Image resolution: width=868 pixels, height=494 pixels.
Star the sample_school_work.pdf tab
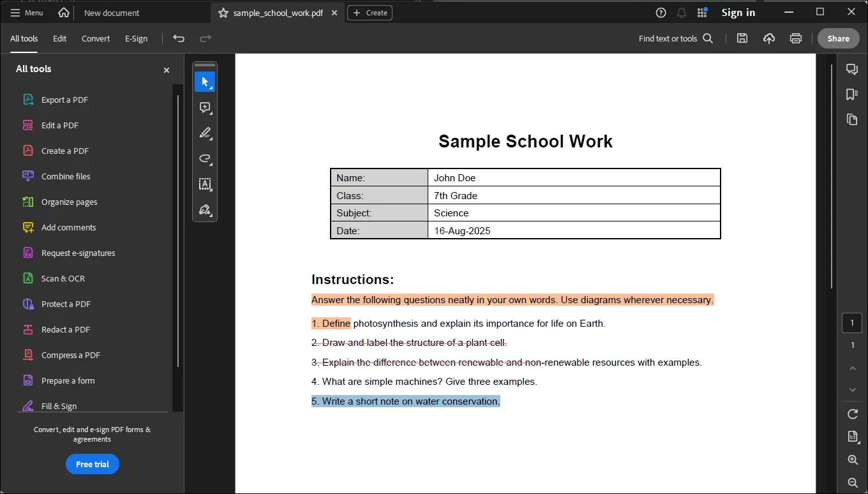pyautogui.click(x=223, y=13)
